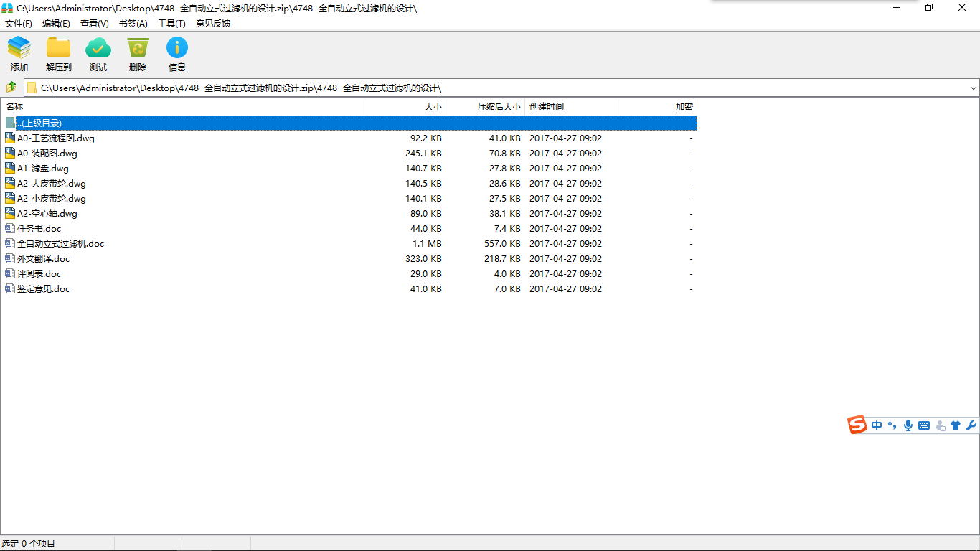The image size is (980, 551).
Task: Select the ..(上级目录) parent directory row
Action: click(x=349, y=123)
